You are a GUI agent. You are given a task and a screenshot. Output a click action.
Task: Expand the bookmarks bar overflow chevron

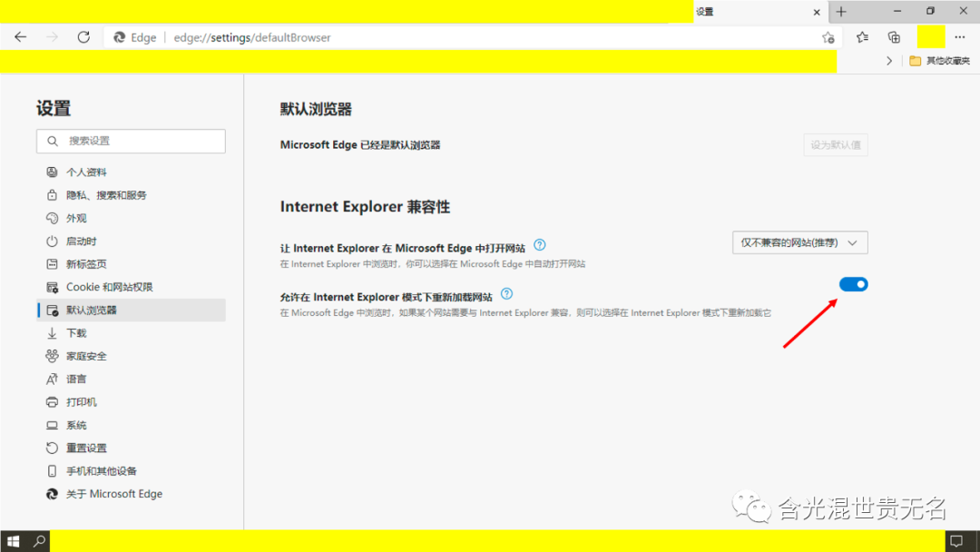coord(889,61)
